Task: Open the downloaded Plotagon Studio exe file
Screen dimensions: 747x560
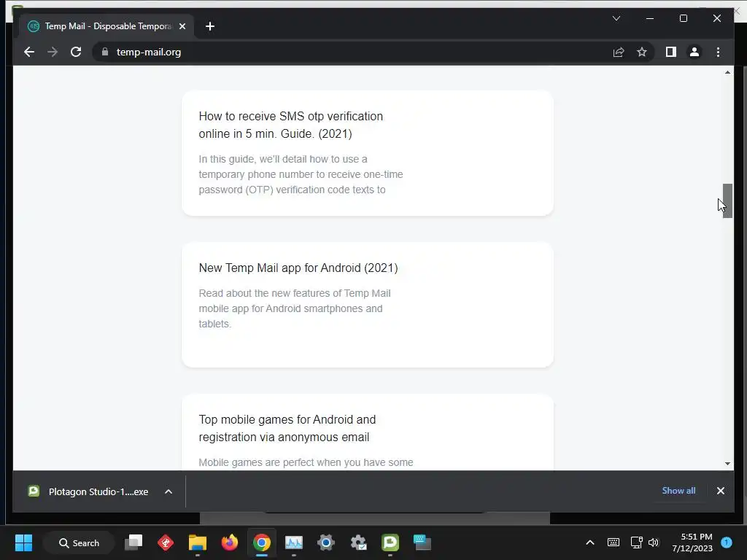Action: pyautogui.click(x=88, y=491)
